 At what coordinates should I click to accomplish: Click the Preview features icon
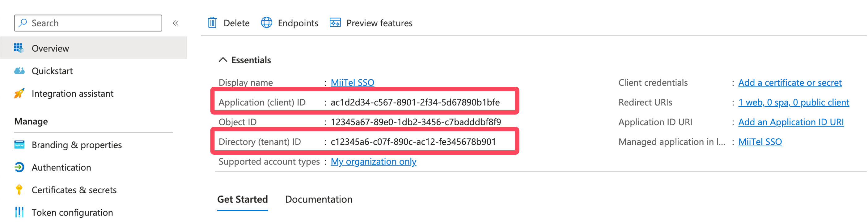coord(335,23)
